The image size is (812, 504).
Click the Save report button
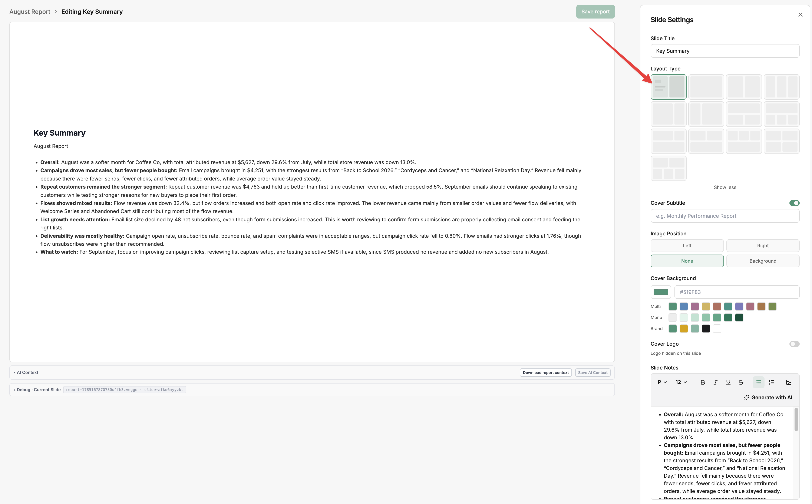coord(595,12)
